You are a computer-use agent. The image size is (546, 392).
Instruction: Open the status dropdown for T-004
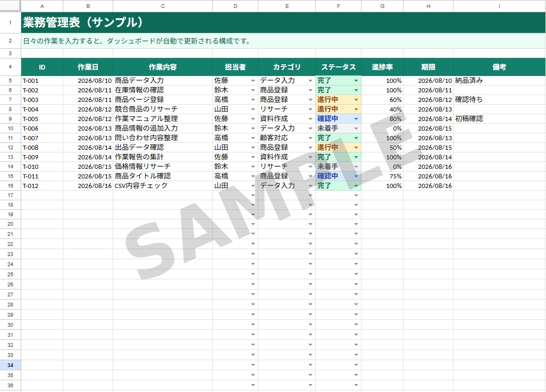coord(356,109)
